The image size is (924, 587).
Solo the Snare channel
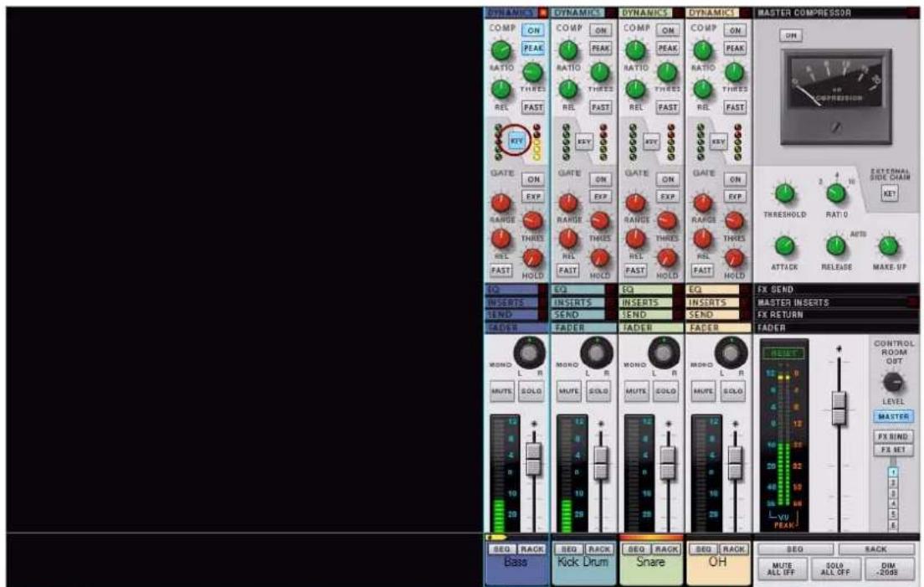tap(665, 391)
